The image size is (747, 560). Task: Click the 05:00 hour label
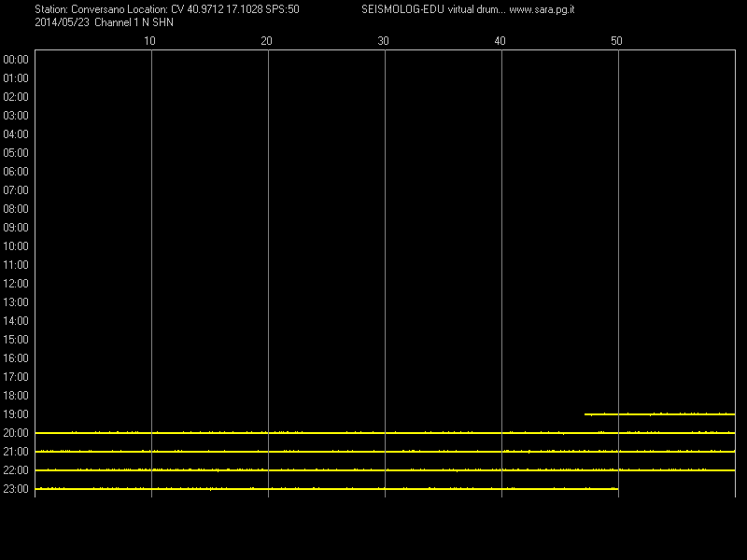click(x=16, y=153)
